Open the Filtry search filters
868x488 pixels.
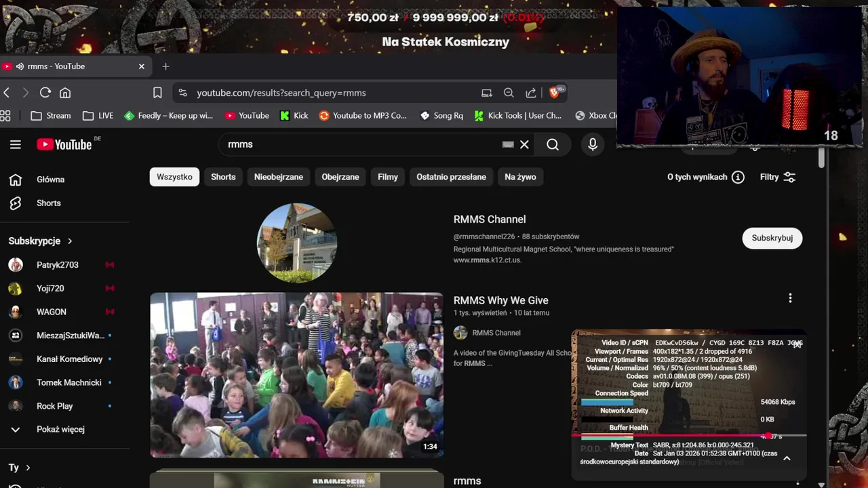[x=778, y=177]
